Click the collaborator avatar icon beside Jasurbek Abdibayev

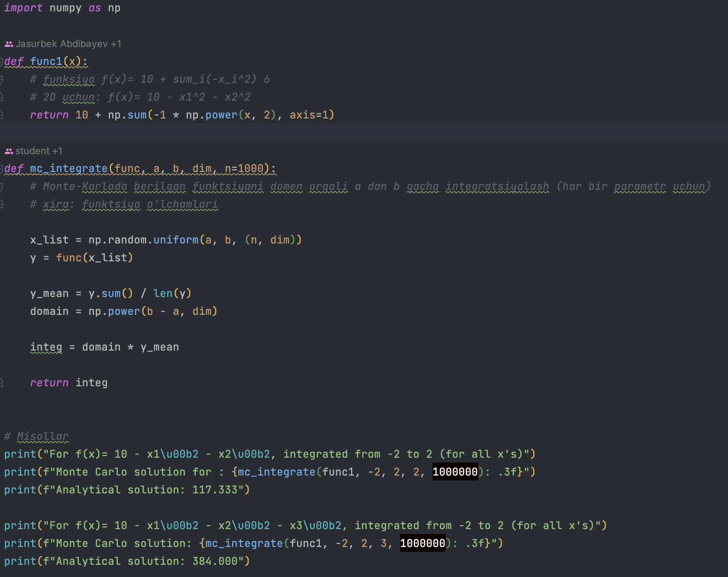pos(9,43)
